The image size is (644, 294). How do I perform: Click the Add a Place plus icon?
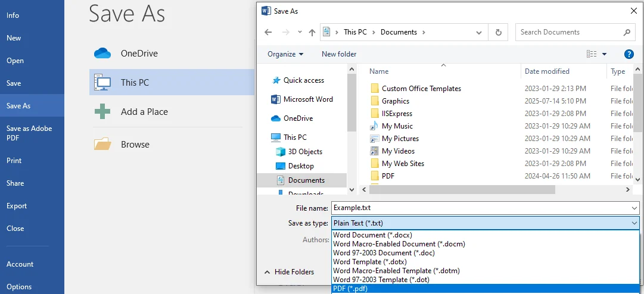pos(102,111)
